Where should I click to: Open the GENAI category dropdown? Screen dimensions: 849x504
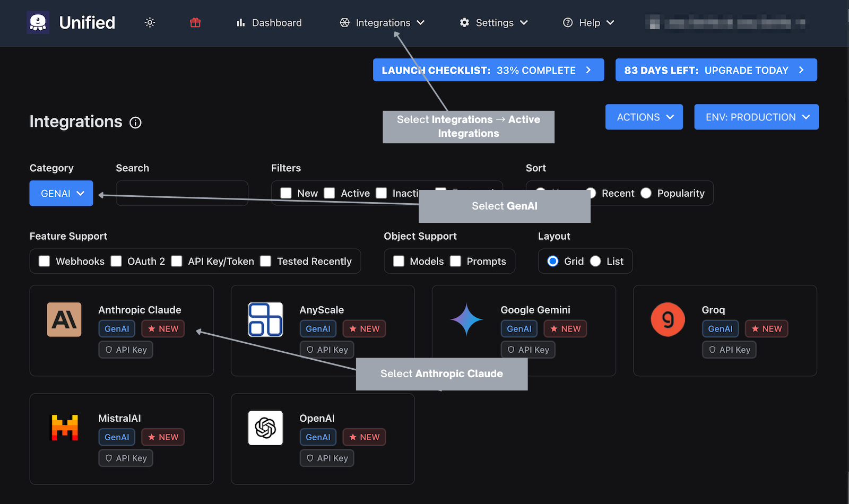coord(60,193)
